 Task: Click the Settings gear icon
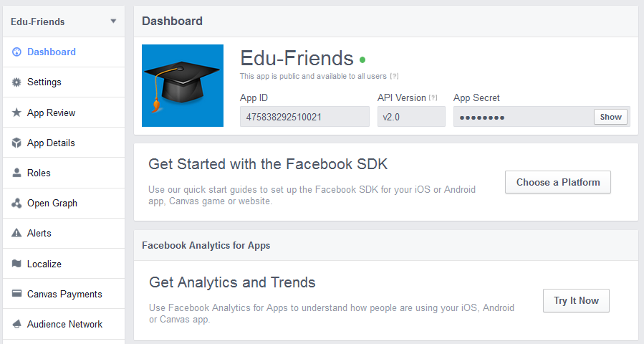coord(16,82)
